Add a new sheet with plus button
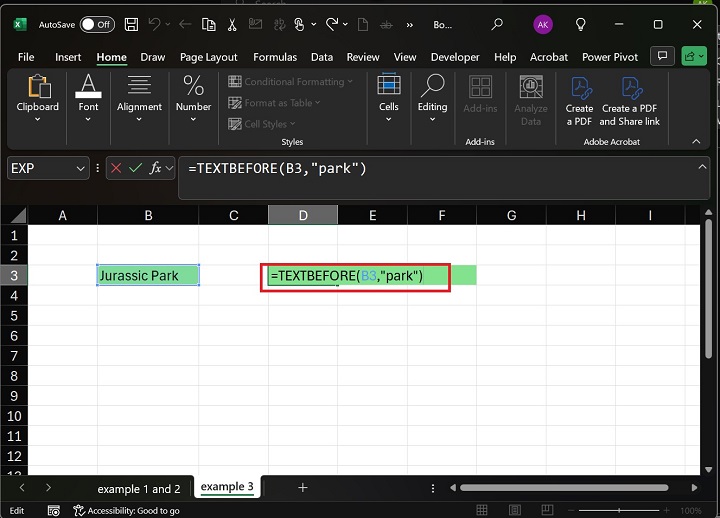Image resolution: width=720 pixels, height=518 pixels. point(303,488)
